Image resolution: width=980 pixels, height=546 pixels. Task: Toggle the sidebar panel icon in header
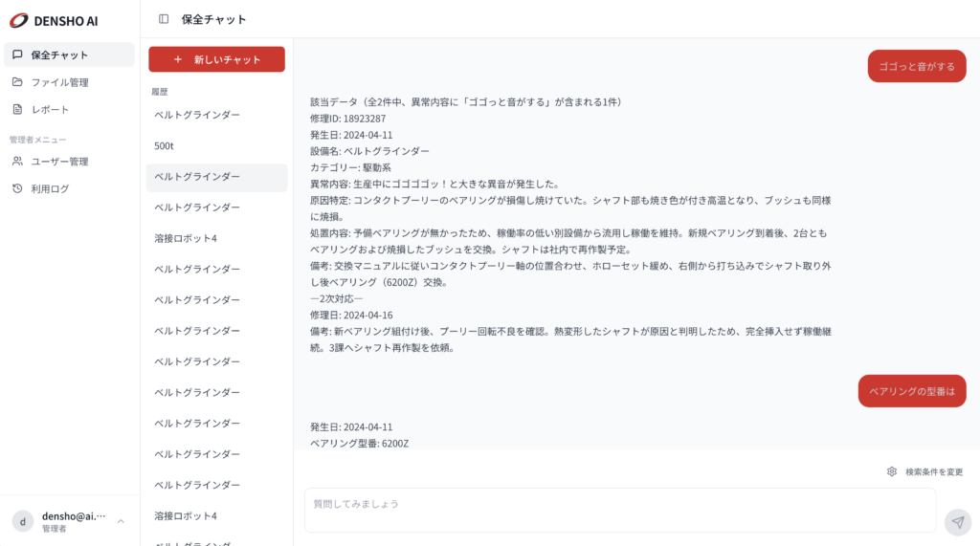point(164,19)
